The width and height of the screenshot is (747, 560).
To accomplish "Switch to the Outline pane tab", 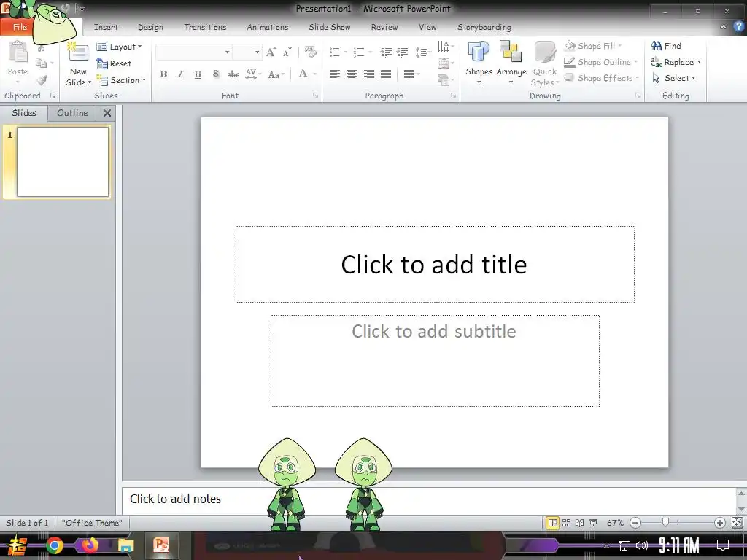I will point(72,113).
